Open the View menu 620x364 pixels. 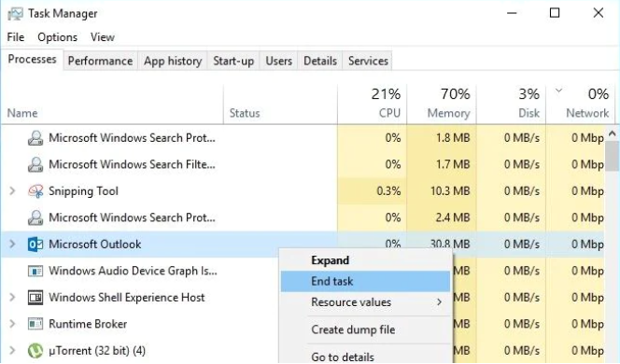(103, 37)
